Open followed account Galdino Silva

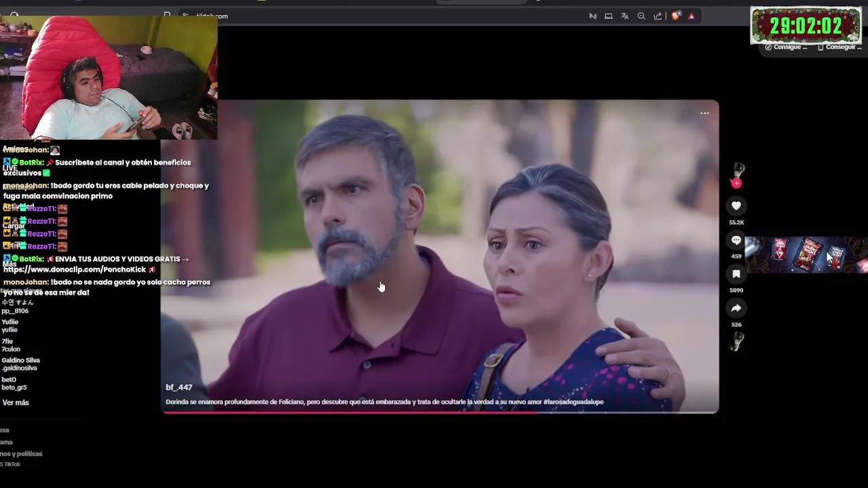point(20,364)
